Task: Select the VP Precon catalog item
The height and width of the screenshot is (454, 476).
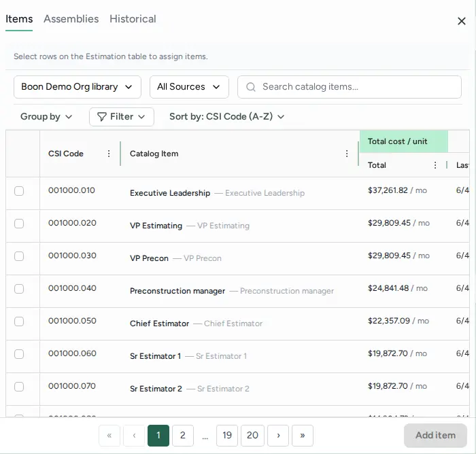Action: (149, 258)
